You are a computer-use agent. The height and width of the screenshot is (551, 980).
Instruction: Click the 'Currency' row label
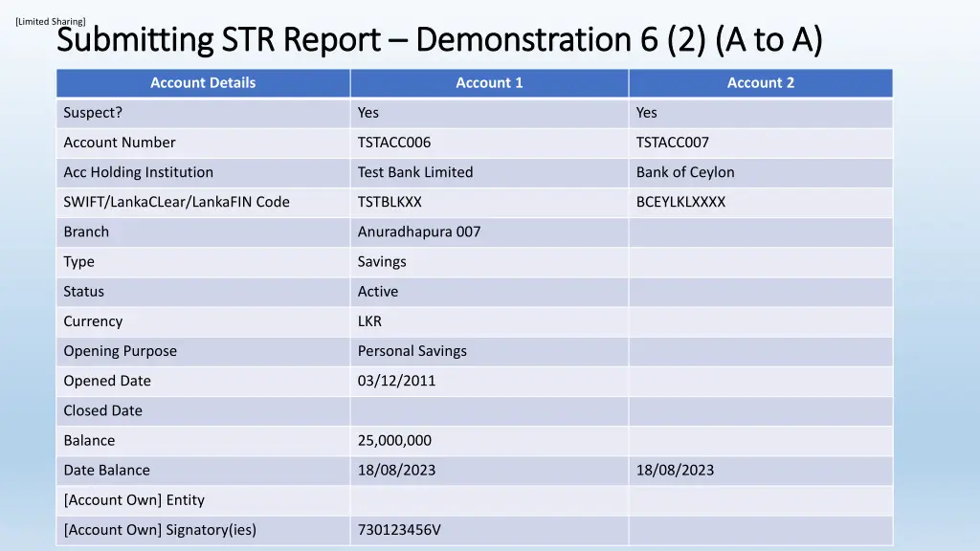93,321
